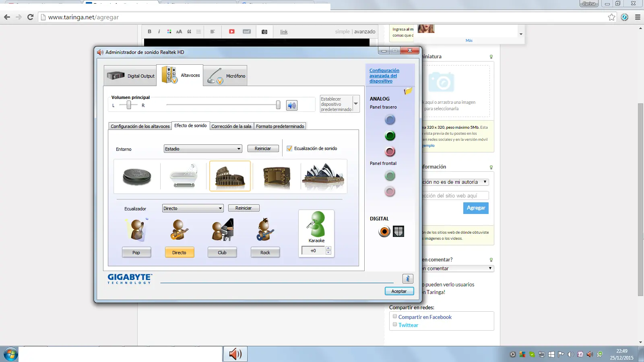The width and height of the screenshot is (644, 362).
Task: Toggle the Ecualización de sonido checkbox
Action: (289, 148)
